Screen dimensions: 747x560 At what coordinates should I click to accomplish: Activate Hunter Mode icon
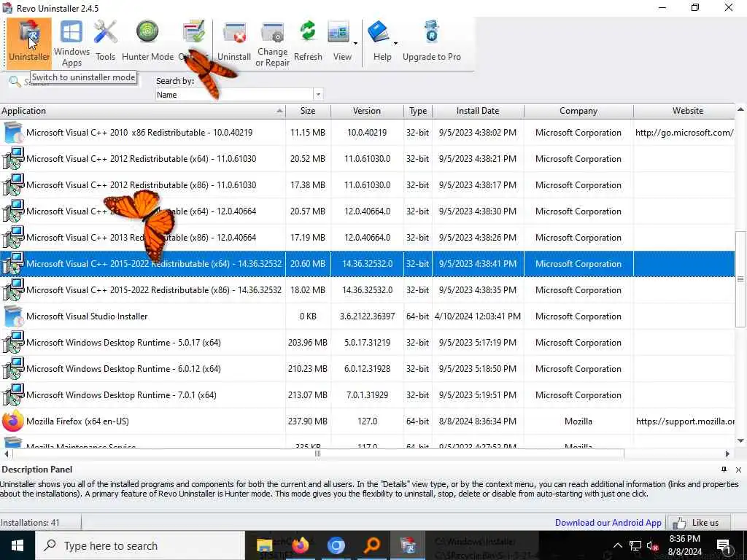147,41
